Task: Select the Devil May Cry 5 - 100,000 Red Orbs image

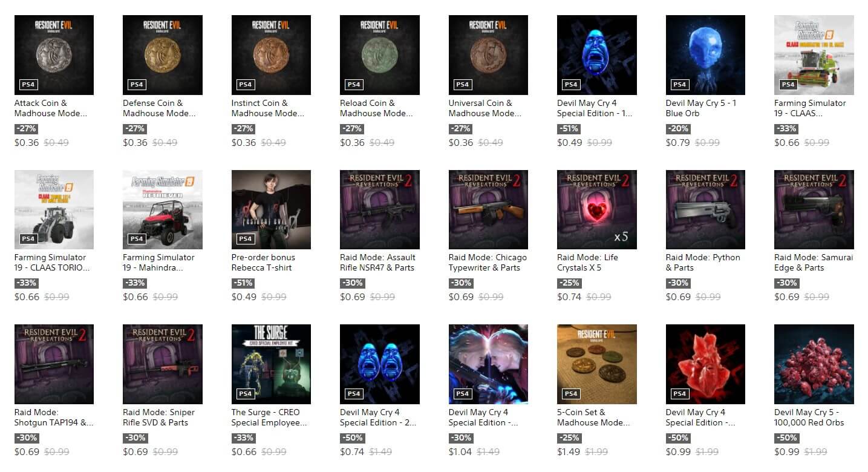Action: click(x=814, y=364)
